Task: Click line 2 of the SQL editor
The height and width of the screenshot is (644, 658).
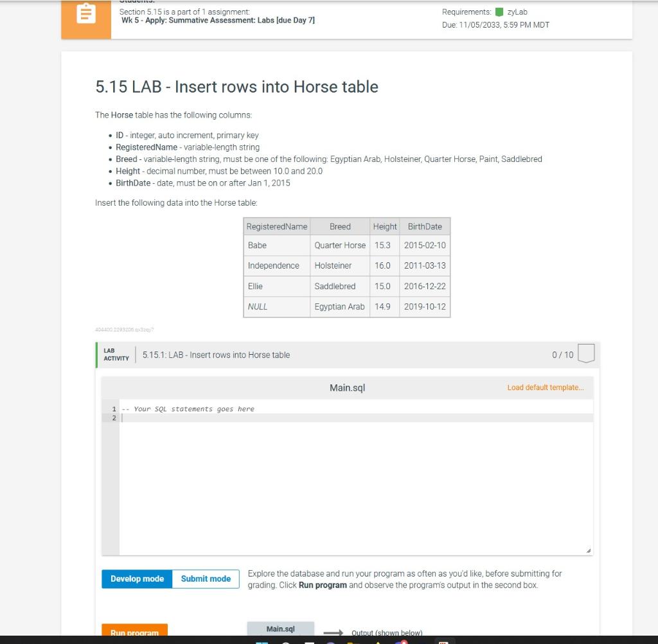Action: (x=193, y=418)
